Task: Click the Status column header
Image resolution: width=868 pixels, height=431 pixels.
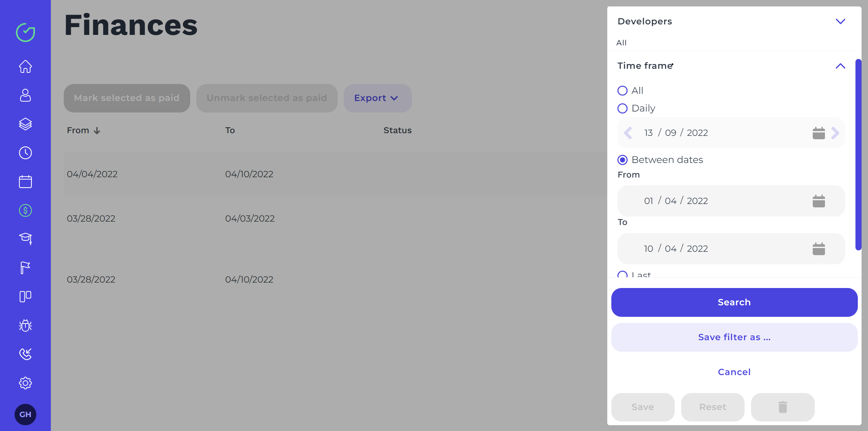Action: tap(397, 130)
